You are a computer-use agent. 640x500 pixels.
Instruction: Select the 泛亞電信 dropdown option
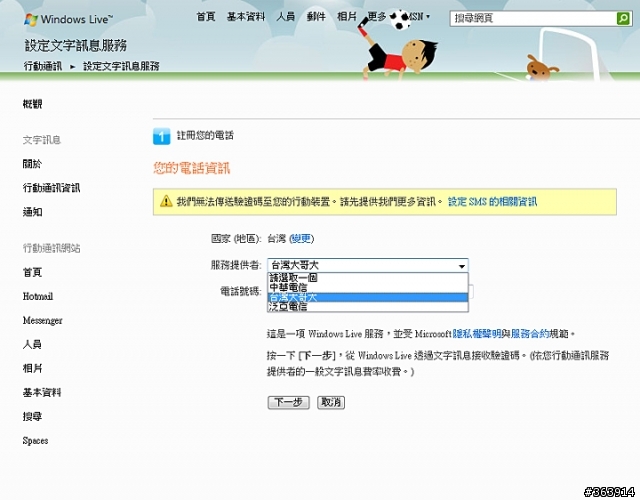[x=367, y=307]
